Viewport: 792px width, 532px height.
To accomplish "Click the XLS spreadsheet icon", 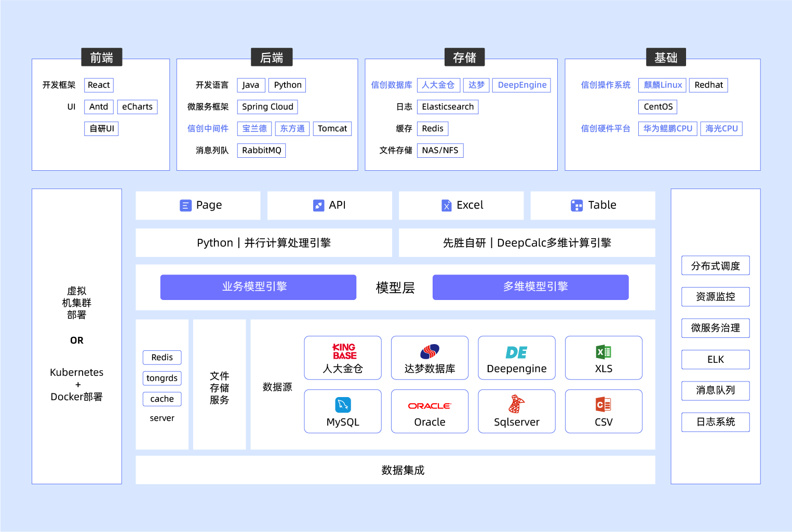I will point(603,352).
